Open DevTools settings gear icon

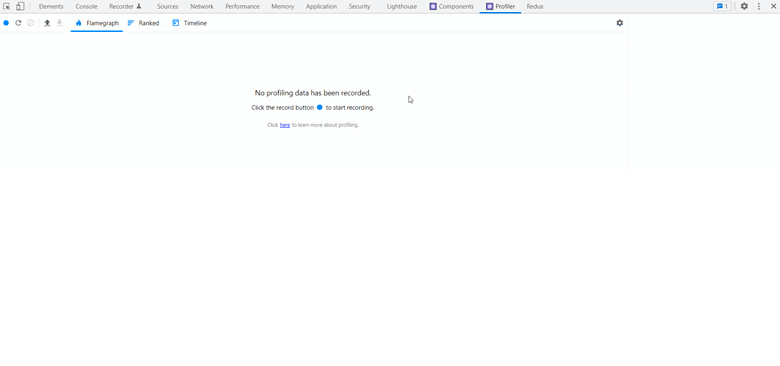point(744,6)
